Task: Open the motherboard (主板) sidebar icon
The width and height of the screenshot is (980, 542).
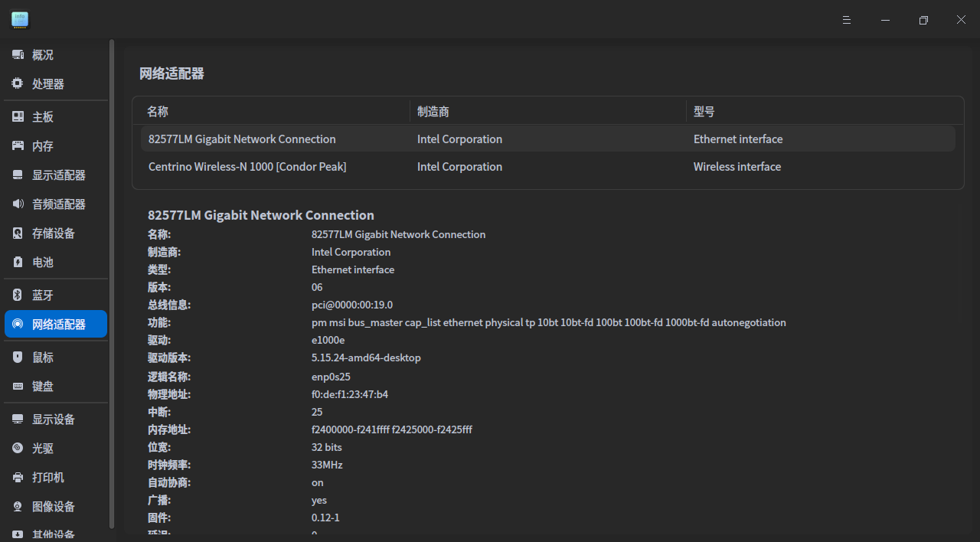Action: pyautogui.click(x=18, y=117)
